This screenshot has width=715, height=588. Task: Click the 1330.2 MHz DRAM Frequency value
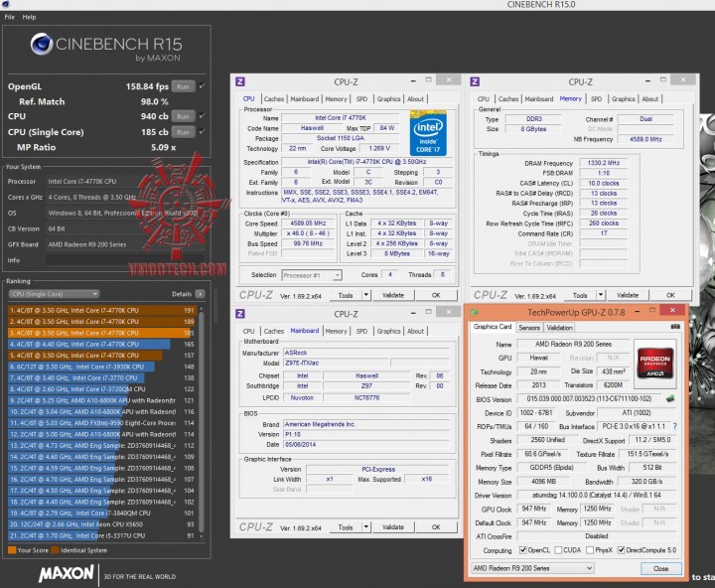pyautogui.click(x=604, y=163)
